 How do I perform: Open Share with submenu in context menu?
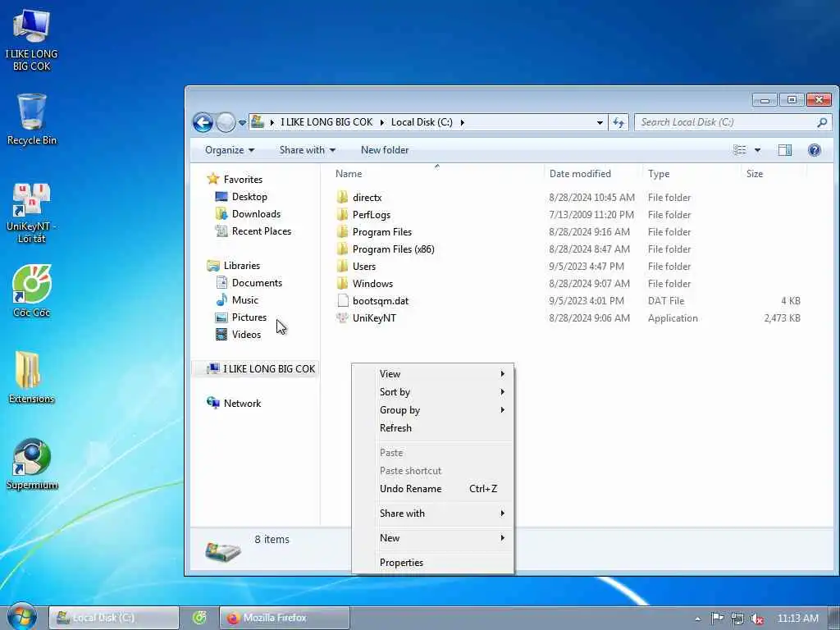pos(432,514)
